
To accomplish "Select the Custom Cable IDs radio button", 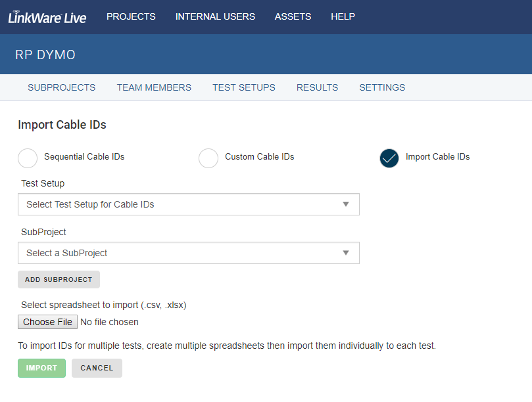I will pos(208,158).
